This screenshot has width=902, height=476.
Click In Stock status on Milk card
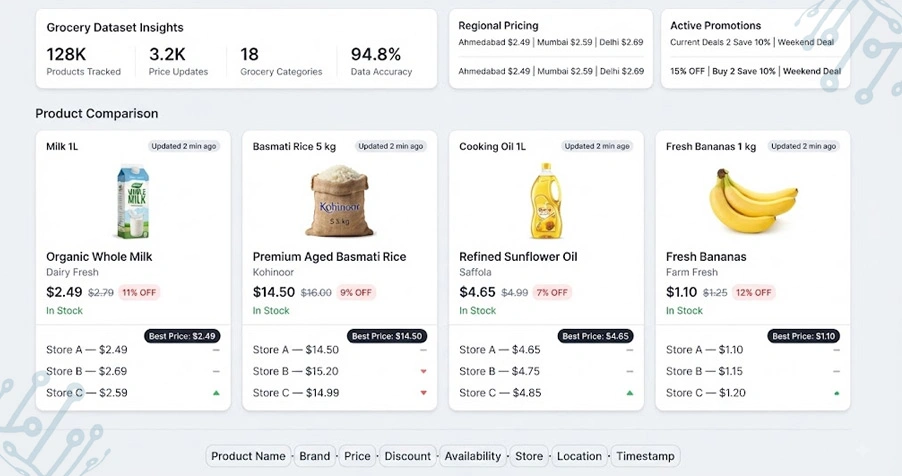(x=64, y=311)
